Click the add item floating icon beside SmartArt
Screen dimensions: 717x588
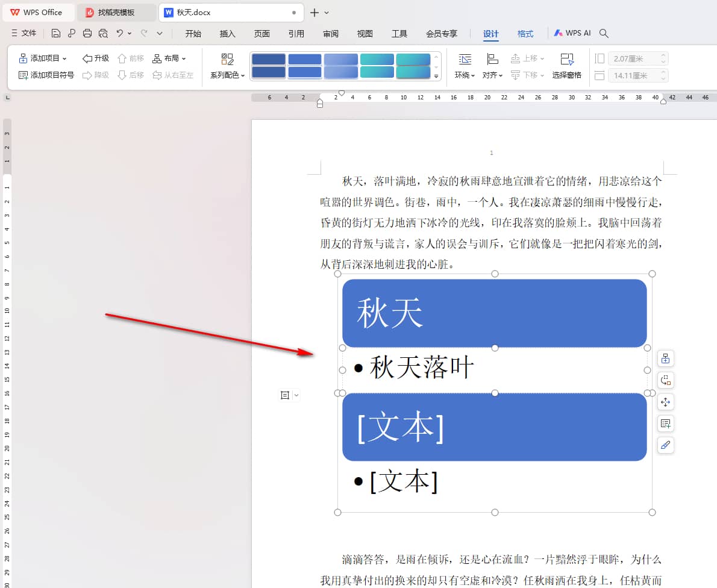click(665, 358)
